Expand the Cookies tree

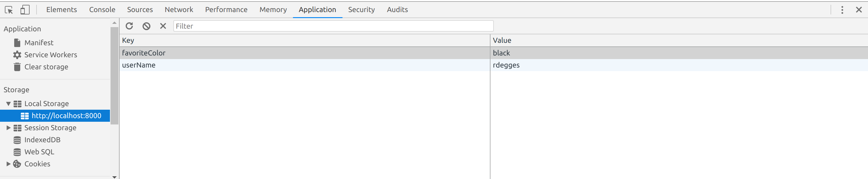click(8, 164)
